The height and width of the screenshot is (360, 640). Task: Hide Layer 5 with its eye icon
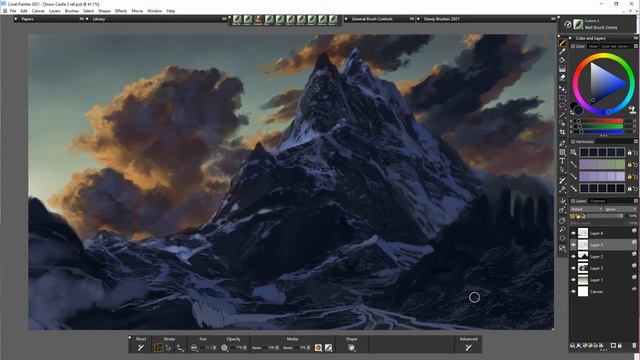573,245
